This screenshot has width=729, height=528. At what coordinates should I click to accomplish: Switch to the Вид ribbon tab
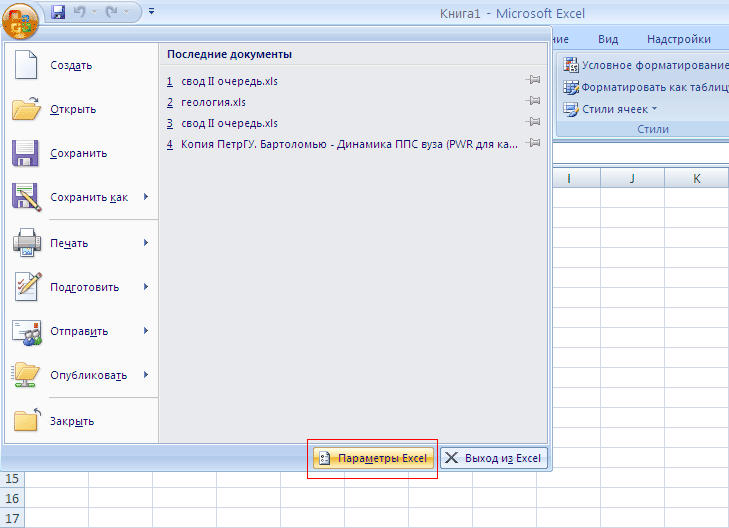[608, 40]
